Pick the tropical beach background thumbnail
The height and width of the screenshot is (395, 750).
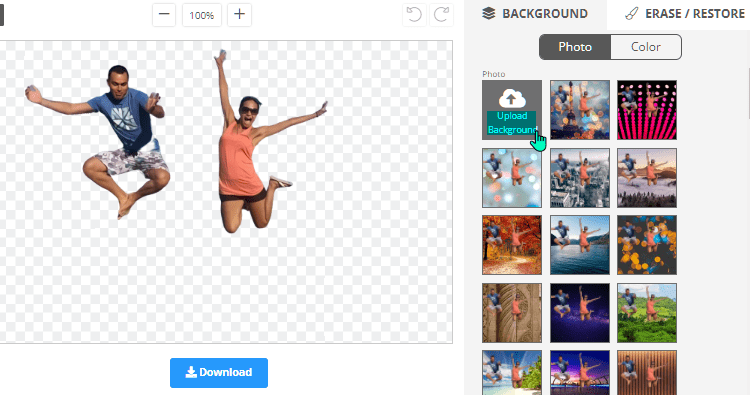pos(512,373)
